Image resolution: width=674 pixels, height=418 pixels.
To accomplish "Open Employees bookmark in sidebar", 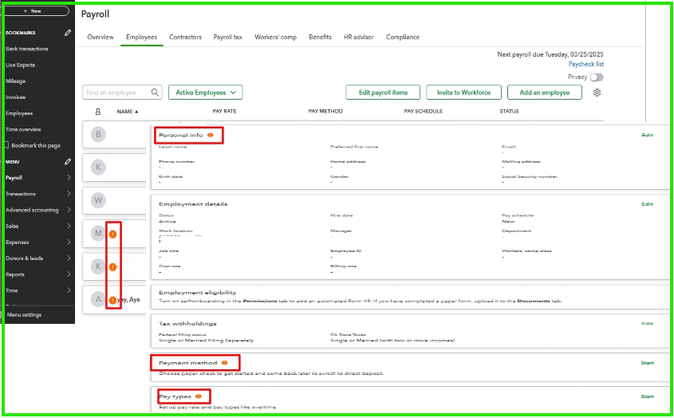I will click(19, 114).
